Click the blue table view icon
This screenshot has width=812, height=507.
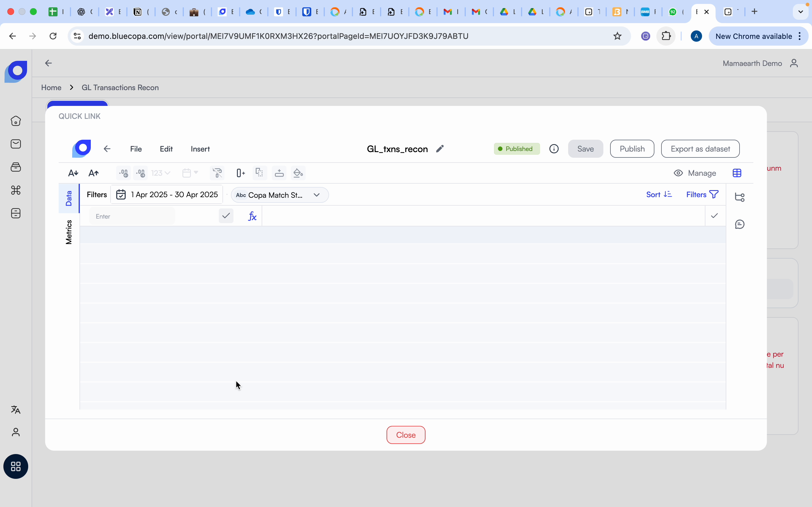pyautogui.click(x=738, y=173)
